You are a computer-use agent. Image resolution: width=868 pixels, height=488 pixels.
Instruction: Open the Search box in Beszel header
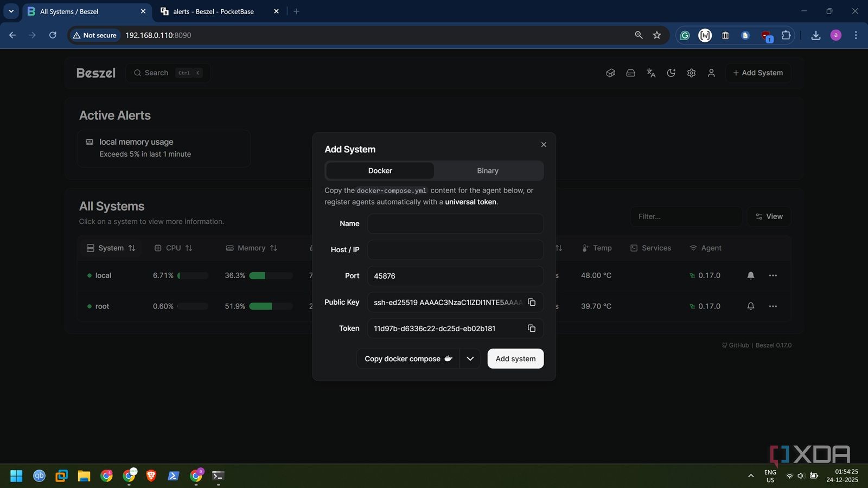coord(168,73)
